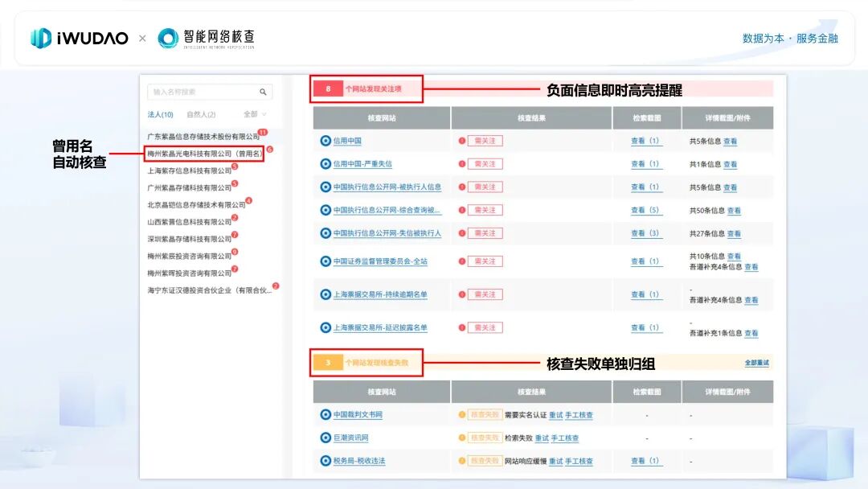Select 深圳紫晶存储科技有限公司 in list
This screenshot has width=868, height=489.
tap(190, 239)
